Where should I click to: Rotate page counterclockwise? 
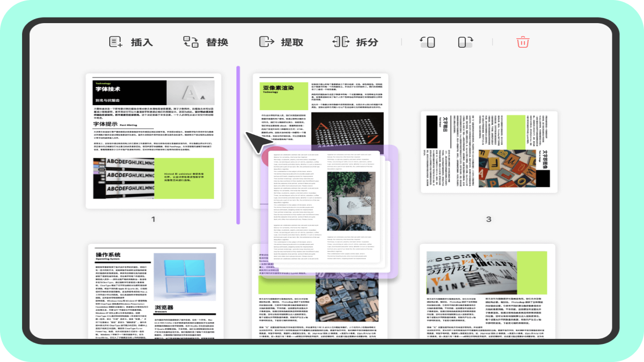[x=427, y=42]
